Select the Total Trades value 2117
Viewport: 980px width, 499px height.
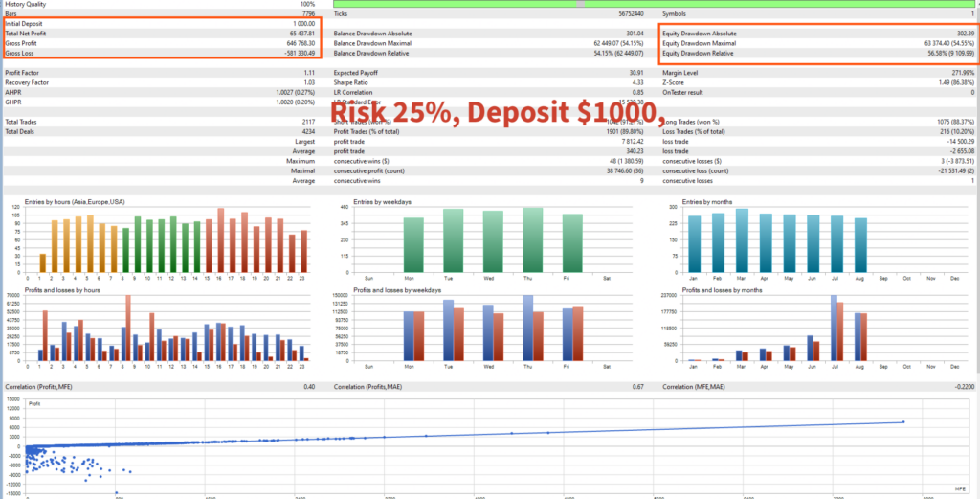point(308,122)
